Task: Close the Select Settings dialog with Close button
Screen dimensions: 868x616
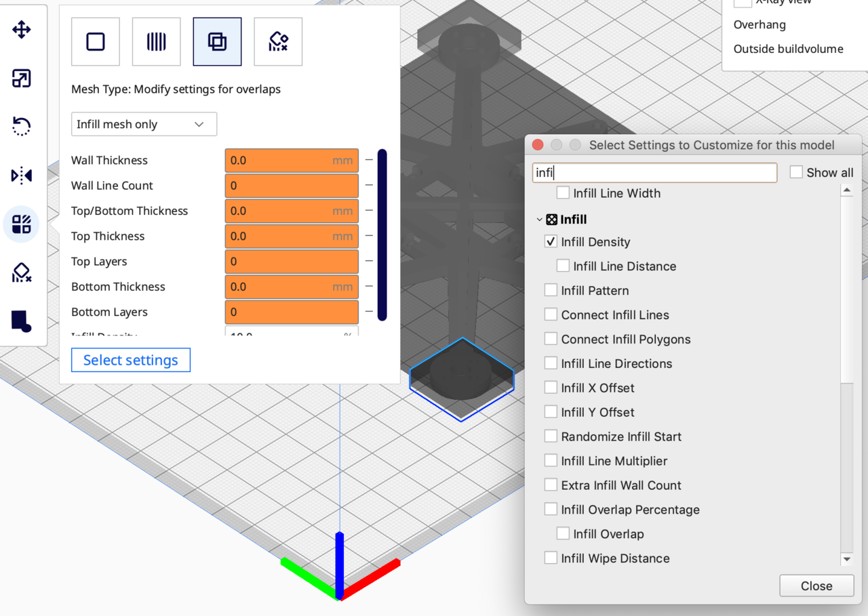Action: tap(816, 586)
